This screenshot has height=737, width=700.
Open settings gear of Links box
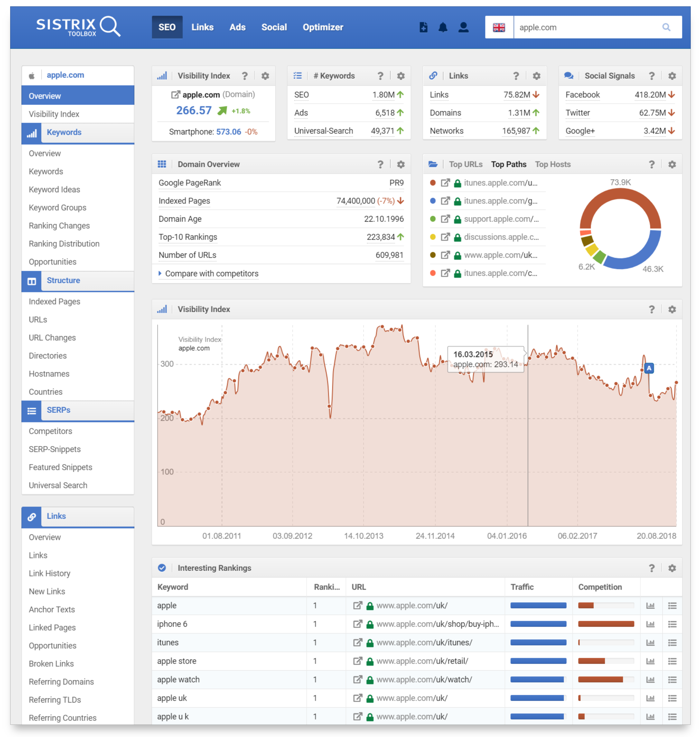coord(536,76)
